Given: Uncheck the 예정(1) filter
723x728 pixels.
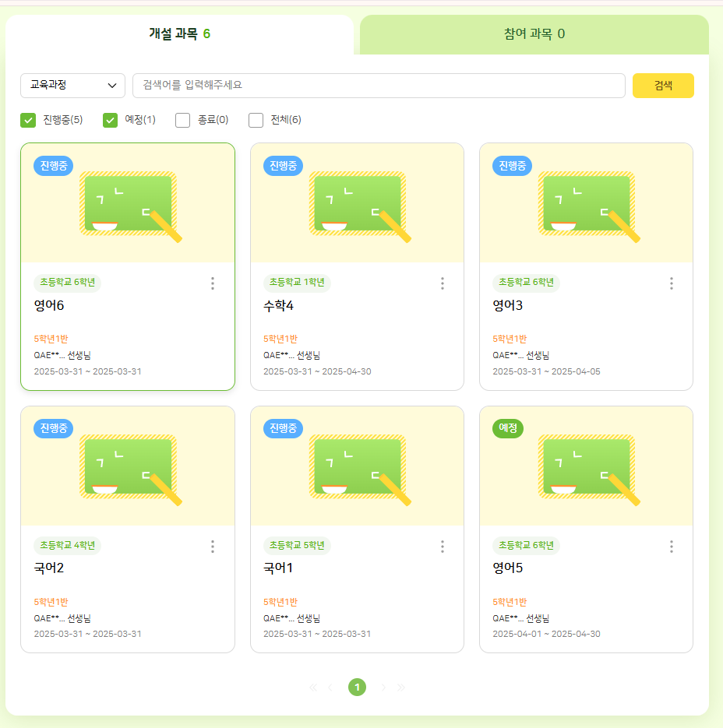Looking at the screenshot, I should coord(110,120).
